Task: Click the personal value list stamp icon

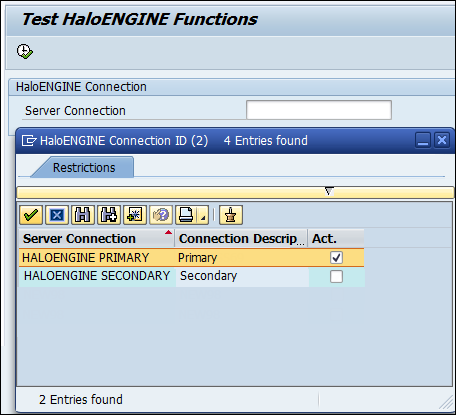Action: (x=231, y=215)
